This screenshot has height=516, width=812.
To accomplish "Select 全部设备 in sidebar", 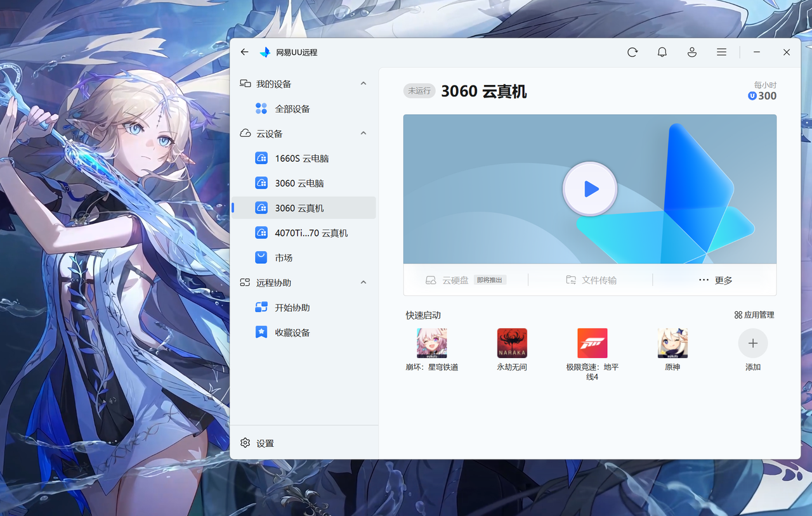I will pyautogui.click(x=304, y=108).
